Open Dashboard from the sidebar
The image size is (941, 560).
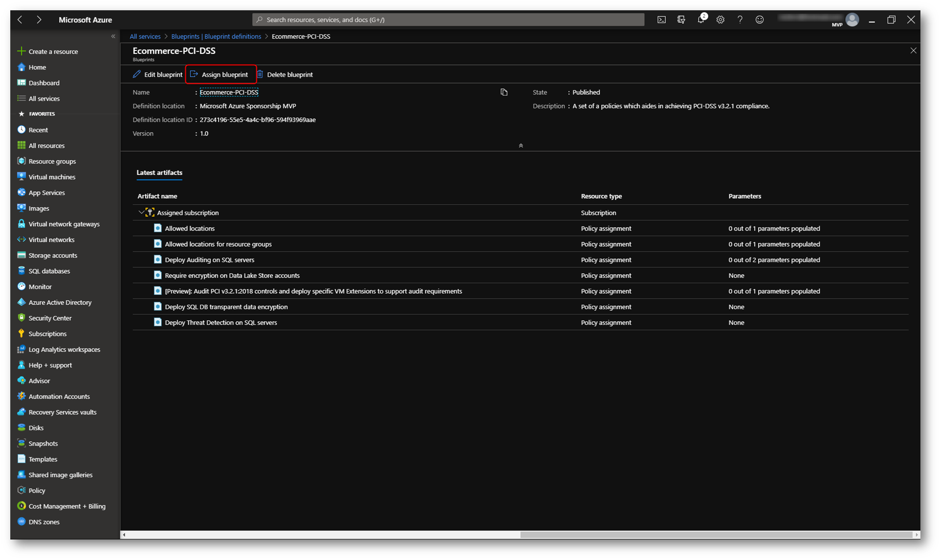click(x=44, y=83)
